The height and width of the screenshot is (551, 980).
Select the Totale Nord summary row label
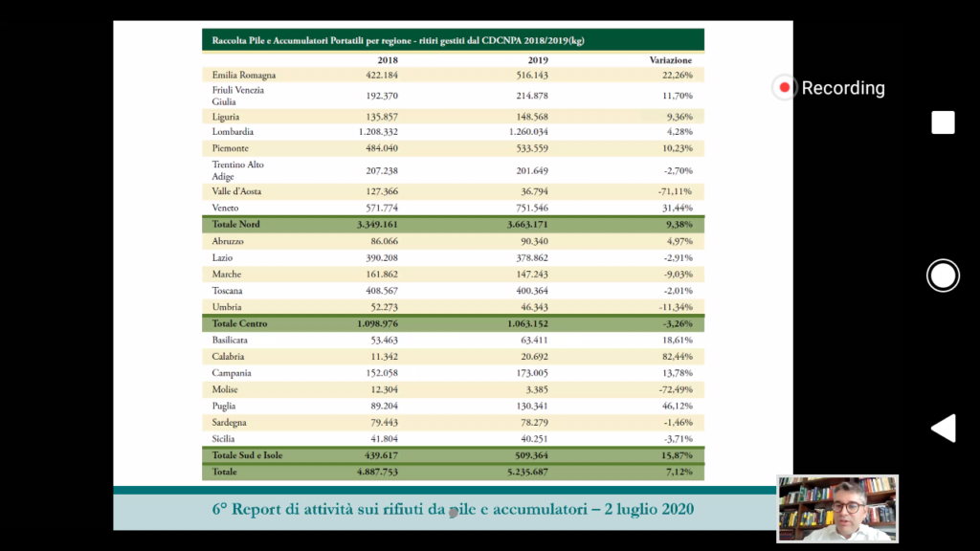pos(236,224)
